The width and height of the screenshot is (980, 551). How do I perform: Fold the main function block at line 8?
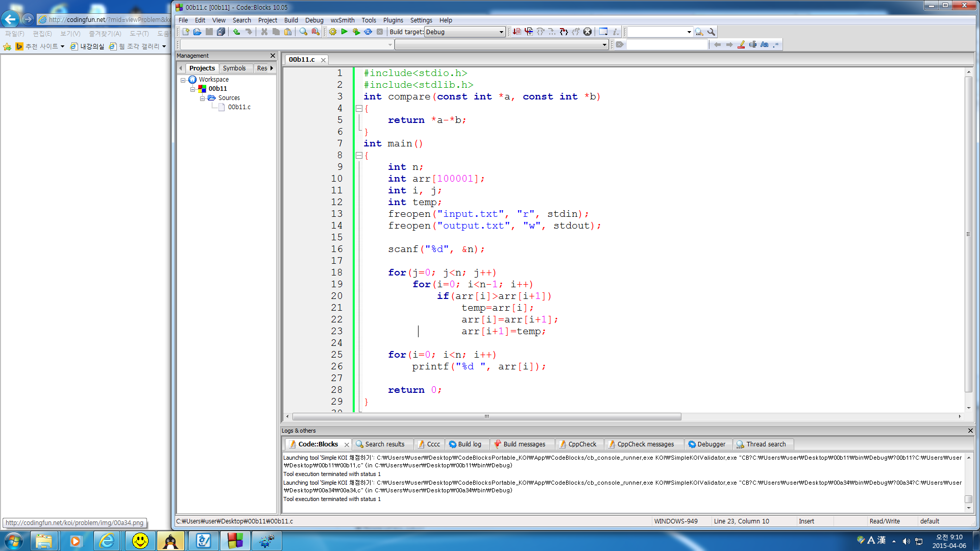tap(359, 155)
